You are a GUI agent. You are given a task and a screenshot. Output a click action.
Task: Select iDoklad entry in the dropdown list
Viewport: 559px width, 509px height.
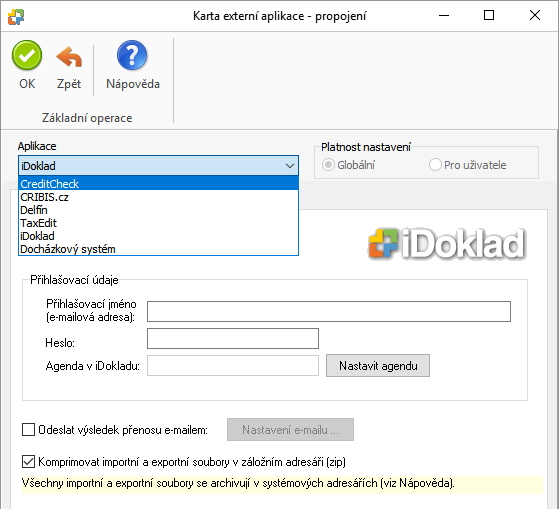click(158, 236)
